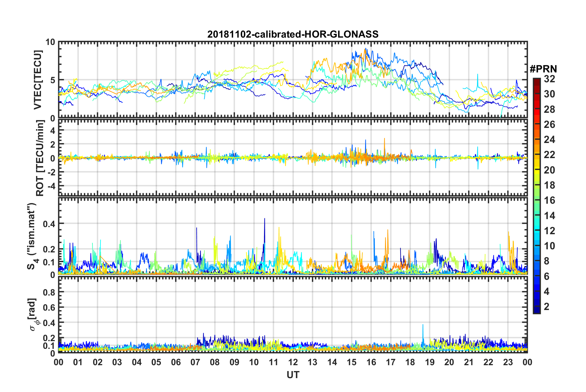Select the "10" tick on VTEC y-axis
Image resolution: width=586 pixels, height=392 pixels.
pos(50,42)
